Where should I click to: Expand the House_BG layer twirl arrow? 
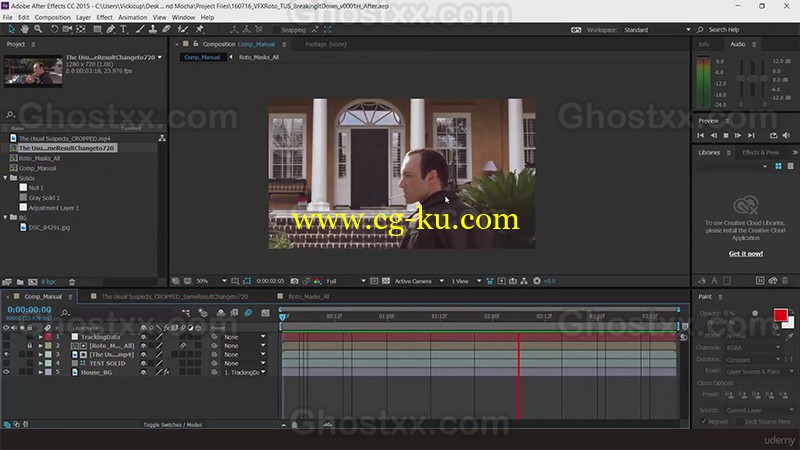40,372
